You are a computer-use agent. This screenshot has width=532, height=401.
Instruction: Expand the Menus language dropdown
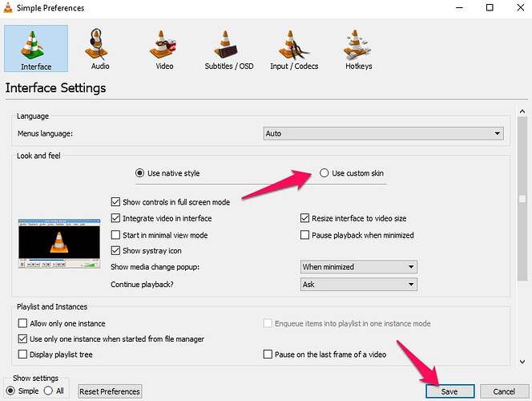point(382,134)
